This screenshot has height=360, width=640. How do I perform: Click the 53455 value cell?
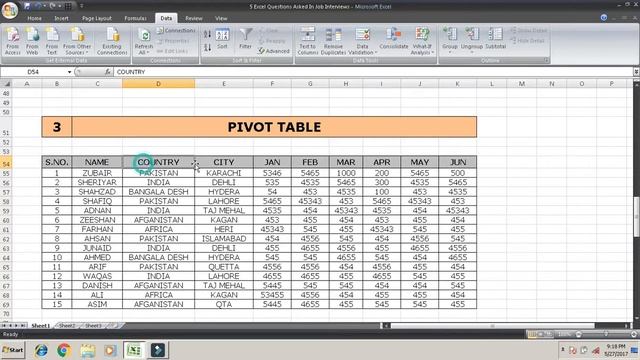tap(272, 295)
